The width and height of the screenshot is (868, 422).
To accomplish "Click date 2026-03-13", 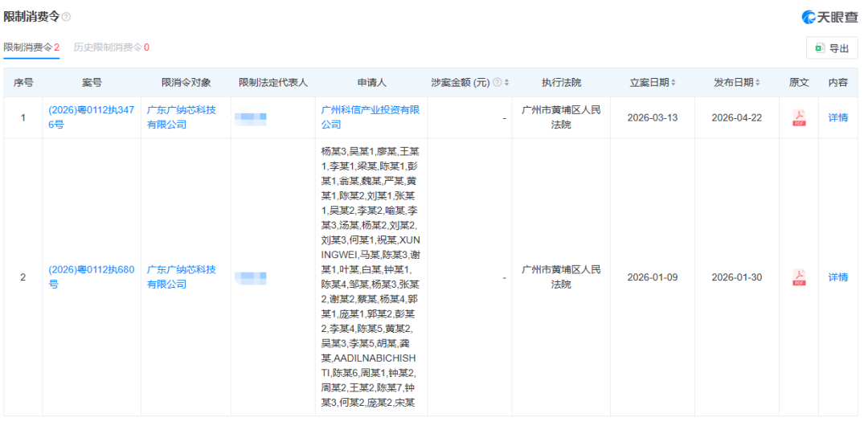I will tap(652, 118).
